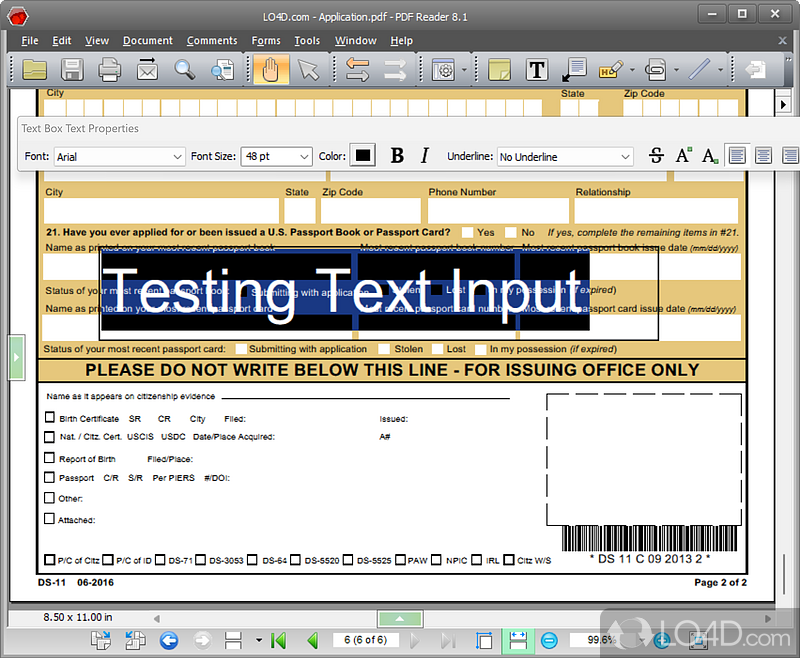The height and width of the screenshot is (658, 800).
Task: Align text left
Action: point(737,156)
